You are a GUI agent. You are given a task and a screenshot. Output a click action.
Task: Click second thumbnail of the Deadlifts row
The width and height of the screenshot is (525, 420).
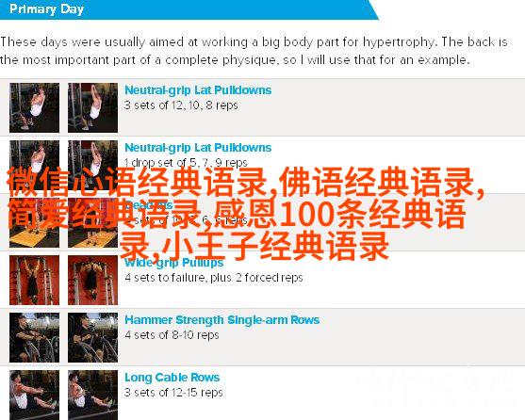92,222
